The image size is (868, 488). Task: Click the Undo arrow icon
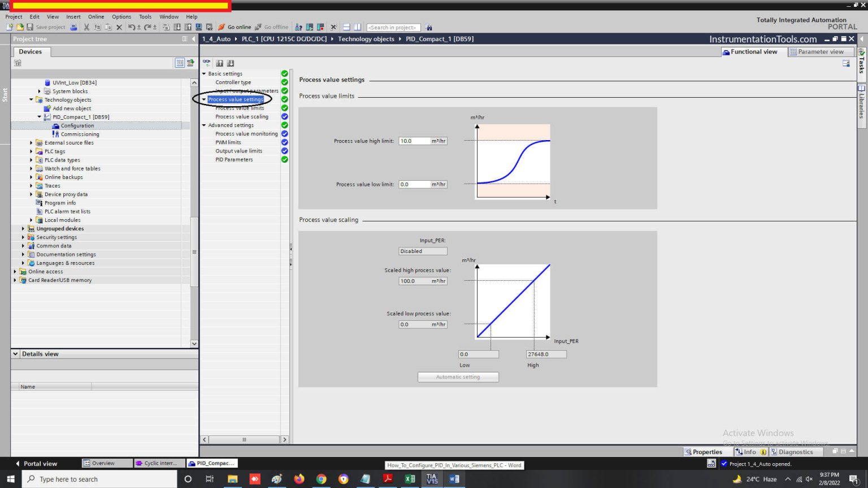tap(132, 27)
